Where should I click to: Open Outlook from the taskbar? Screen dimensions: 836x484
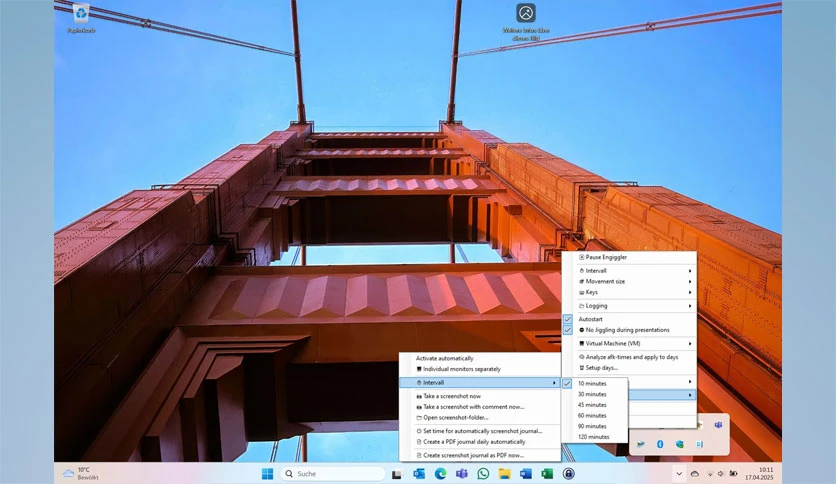click(419, 473)
